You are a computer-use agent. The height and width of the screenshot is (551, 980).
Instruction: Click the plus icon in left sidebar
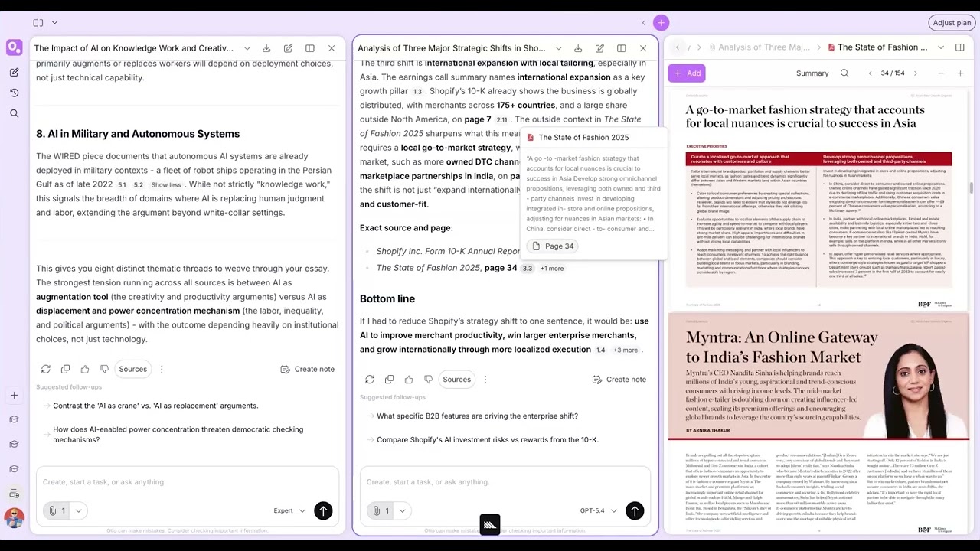[x=14, y=395]
